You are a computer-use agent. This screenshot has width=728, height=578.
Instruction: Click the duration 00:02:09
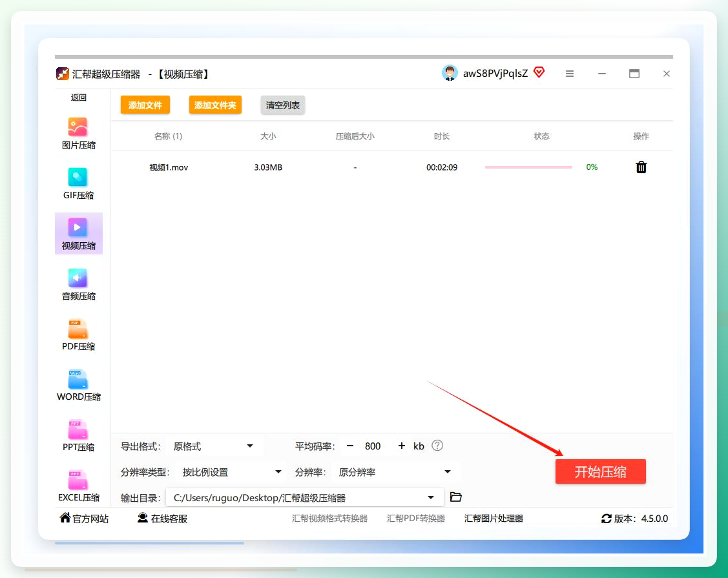(x=442, y=168)
